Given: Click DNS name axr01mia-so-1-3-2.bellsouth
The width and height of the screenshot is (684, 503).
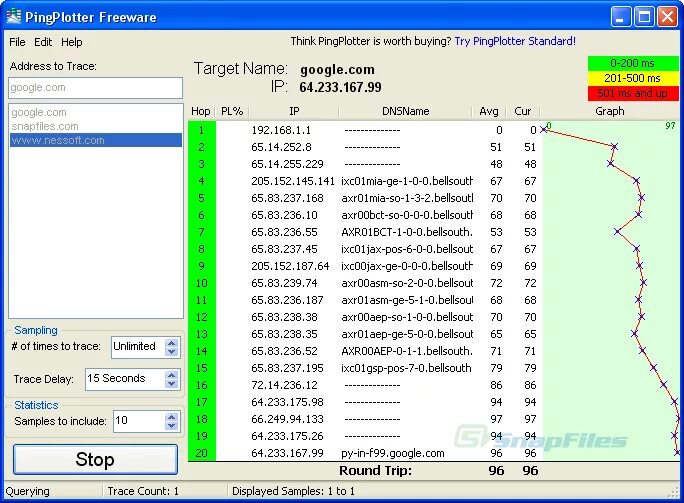Looking at the screenshot, I should (x=407, y=198).
